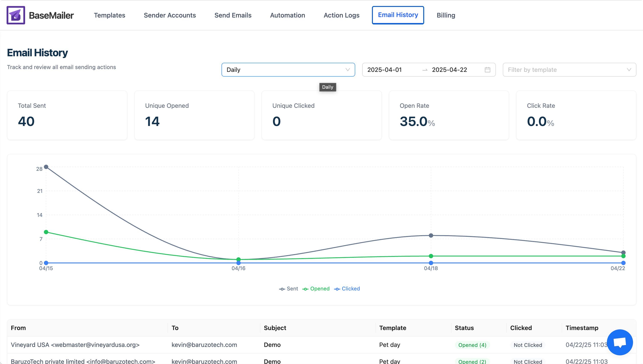Click the chevron arrow on Daily selector
Image resolution: width=643 pixels, height=364 pixels.
point(347,70)
